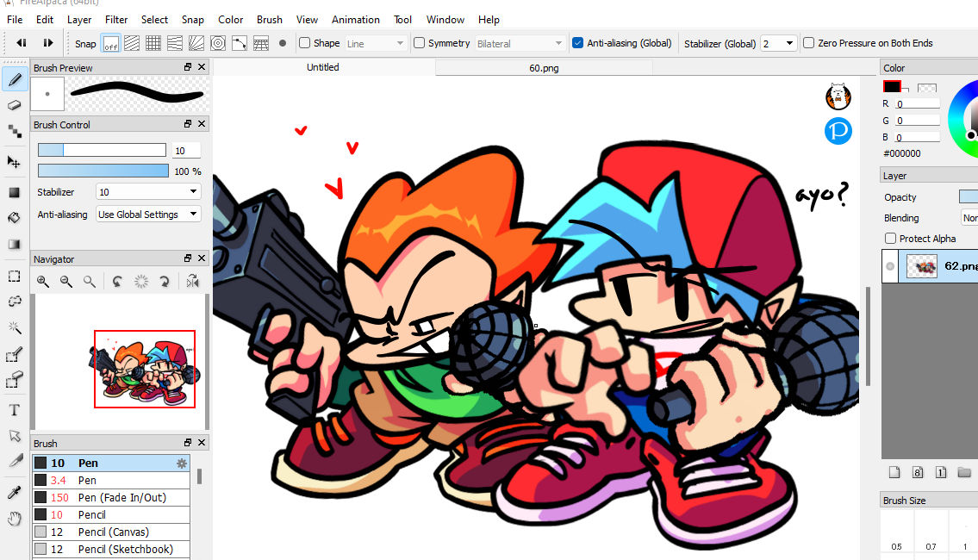
Task: Rotate canvas right in Navigator
Action: point(165,282)
